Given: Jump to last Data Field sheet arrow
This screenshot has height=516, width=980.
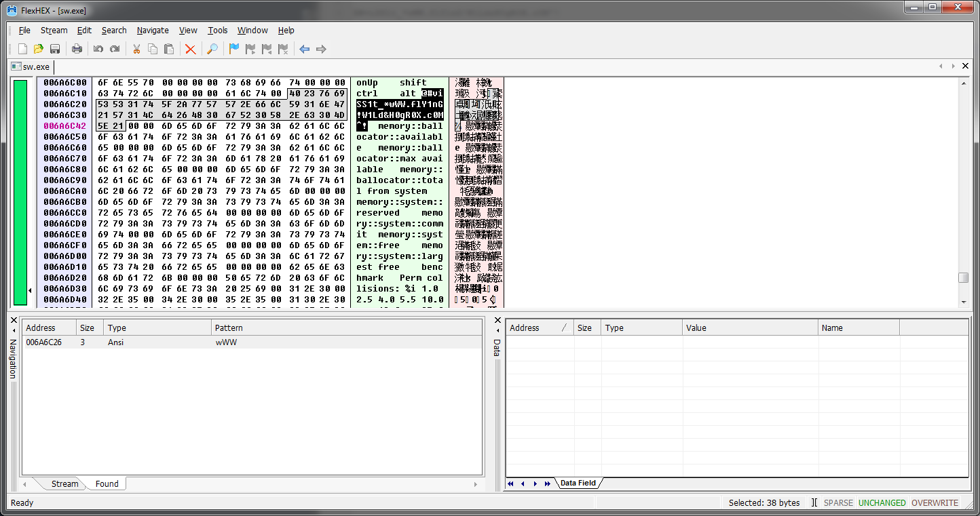Looking at the screenshot, I should [x=547, y=483].
